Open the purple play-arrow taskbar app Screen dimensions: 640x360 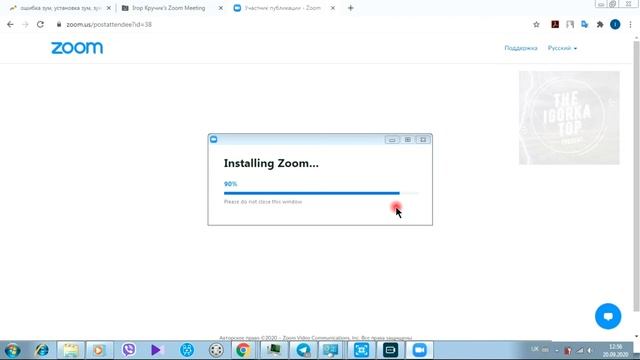click(x=157, y=350)
